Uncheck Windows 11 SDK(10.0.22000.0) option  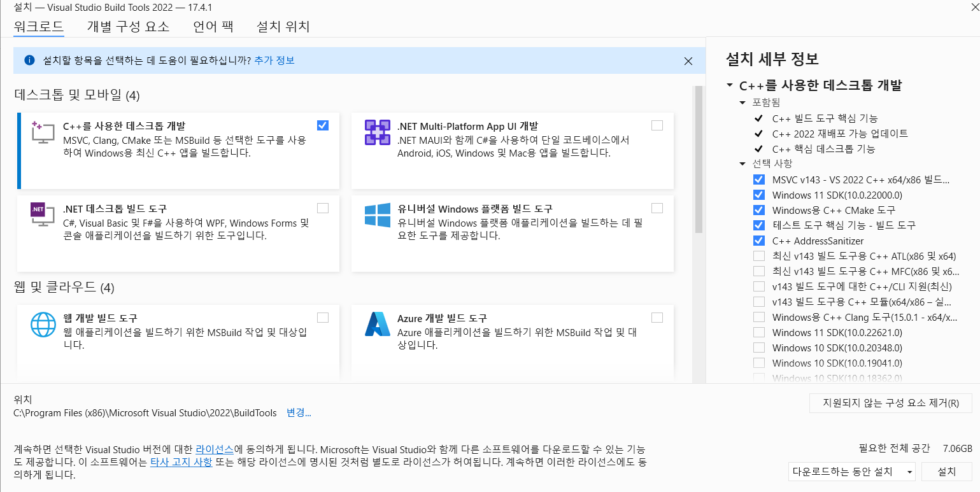(758, 195)
